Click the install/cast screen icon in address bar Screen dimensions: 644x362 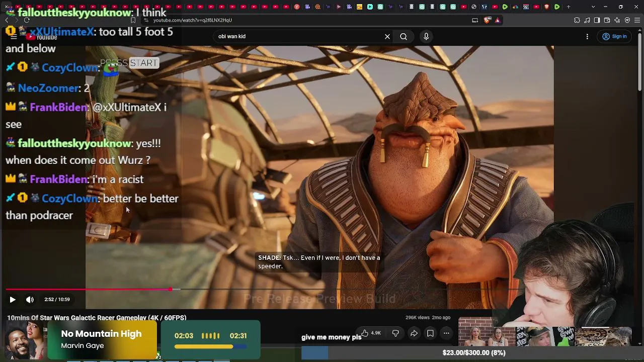[x=475, y=20]
